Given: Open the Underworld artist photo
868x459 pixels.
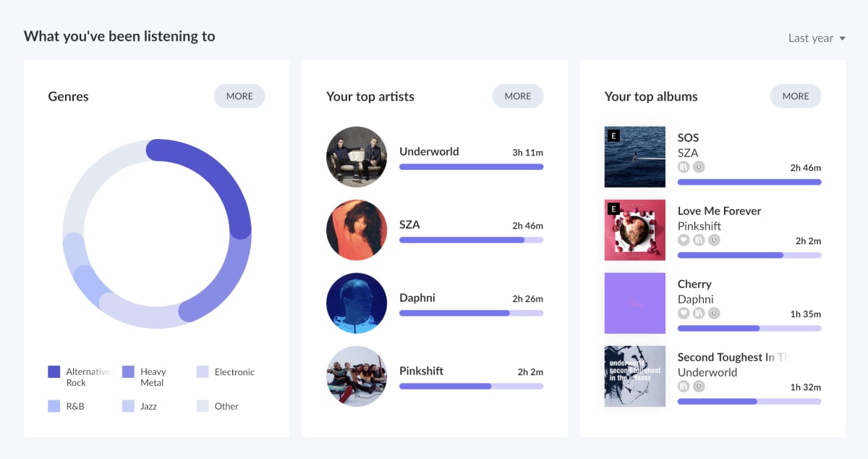Looking at the screenshot, I should [357, 157].
